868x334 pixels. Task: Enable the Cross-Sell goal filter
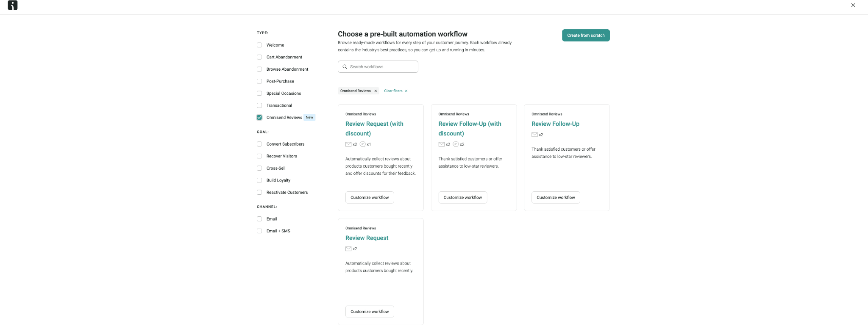click(259, 168)
